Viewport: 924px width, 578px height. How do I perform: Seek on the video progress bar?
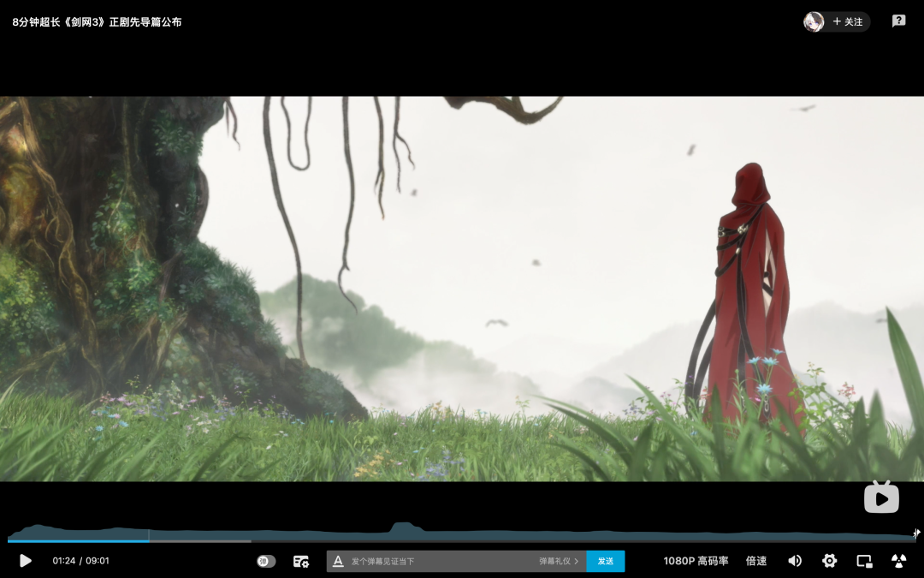461,540
